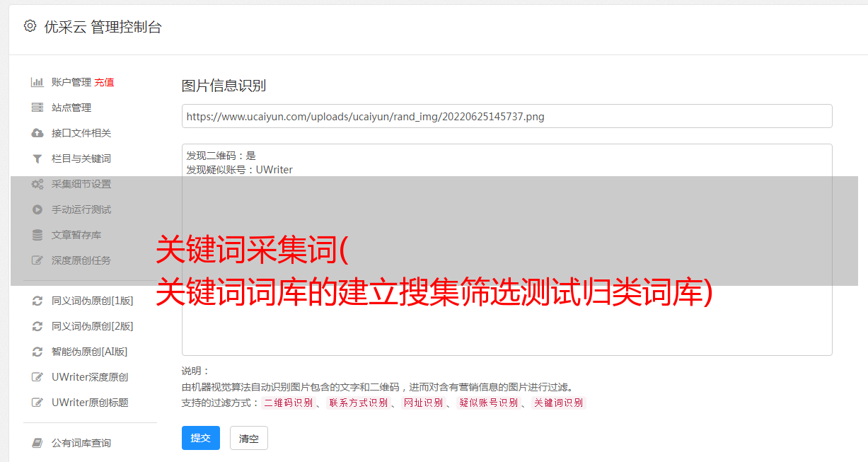The height and width of the screenshot is (462, 868).
Task: Click the play icon for 手动运行测试
Action: coord(37,209)
